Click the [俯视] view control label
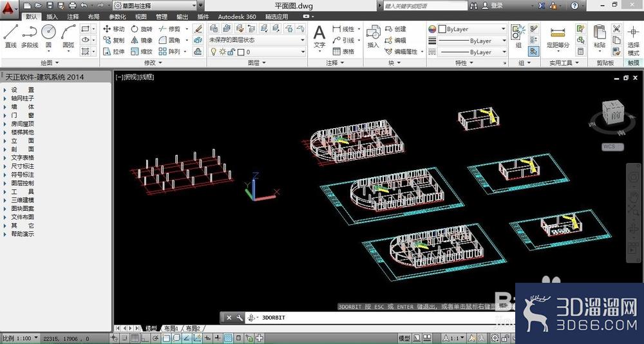 (x=131, y=77)
